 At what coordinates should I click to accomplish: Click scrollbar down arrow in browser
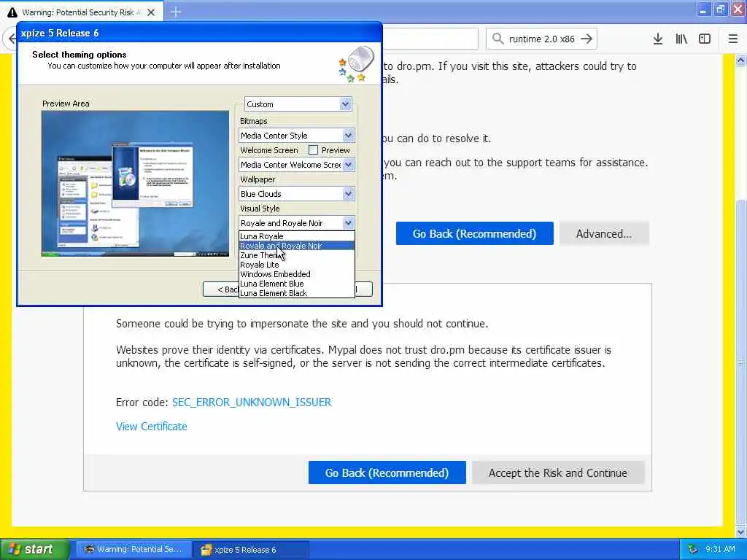(x=741, y=532)
